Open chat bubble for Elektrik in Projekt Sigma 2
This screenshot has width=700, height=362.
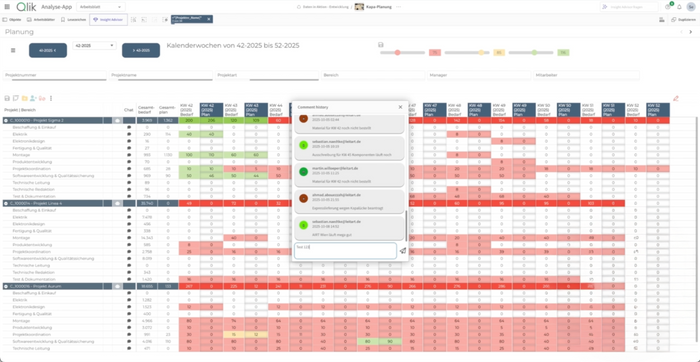click(x=129, y=134)
